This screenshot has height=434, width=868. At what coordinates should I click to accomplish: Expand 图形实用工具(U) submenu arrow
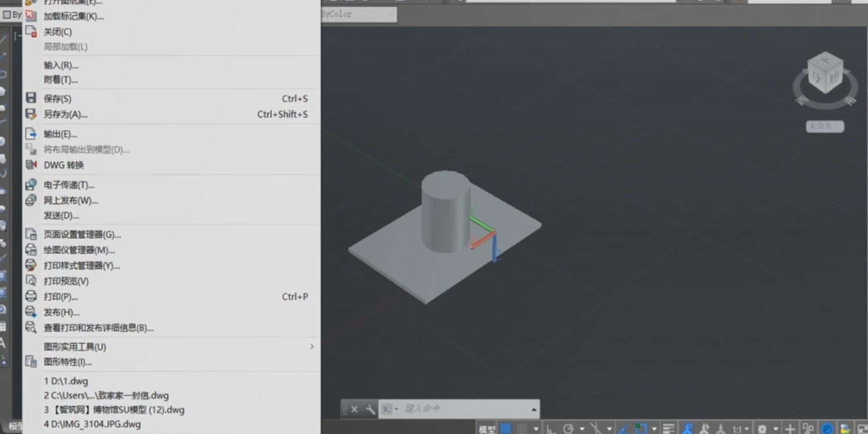[x=312, y=346]
